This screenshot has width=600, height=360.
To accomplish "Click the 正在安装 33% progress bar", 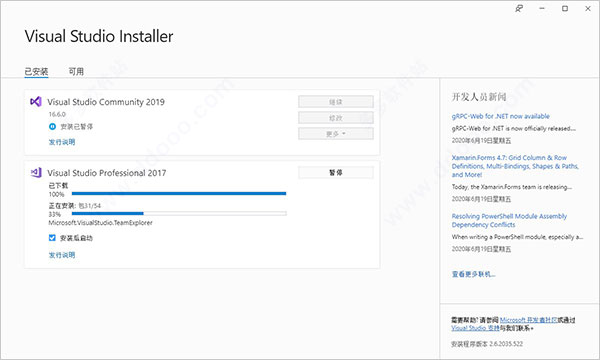I will coord(179,213).
